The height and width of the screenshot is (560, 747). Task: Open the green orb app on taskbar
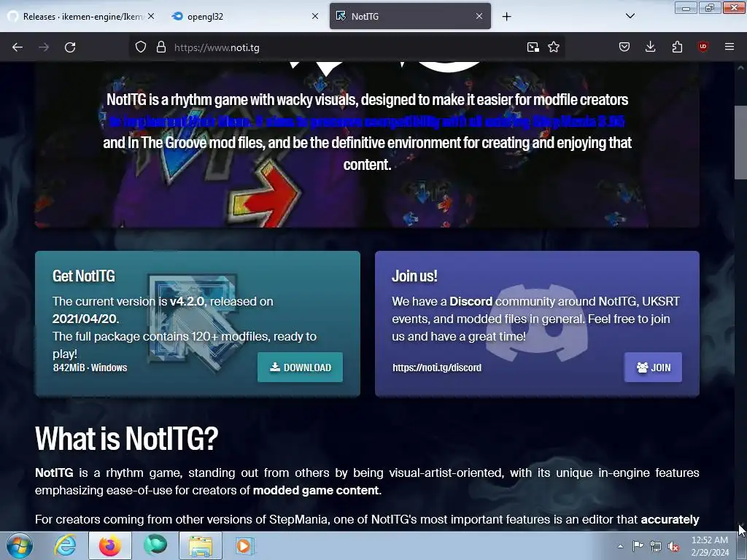click(x=155, y=545)
